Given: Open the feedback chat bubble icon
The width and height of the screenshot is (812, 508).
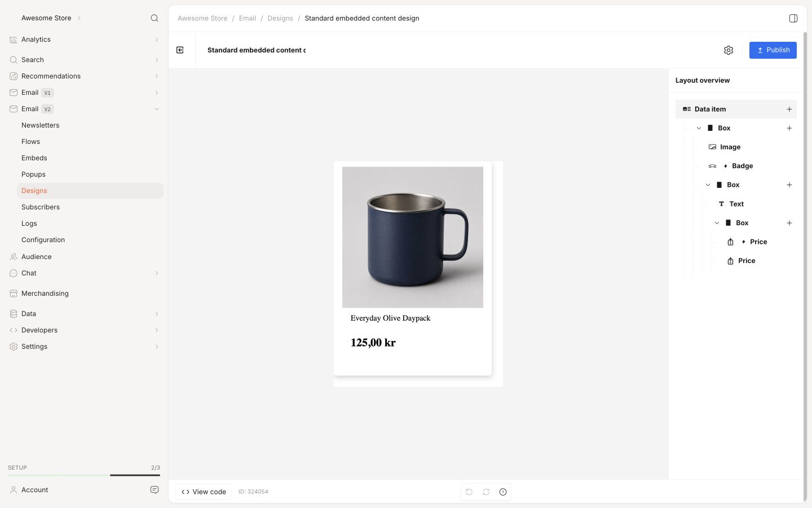Looking at the screenshot, I should pos(155,490).
